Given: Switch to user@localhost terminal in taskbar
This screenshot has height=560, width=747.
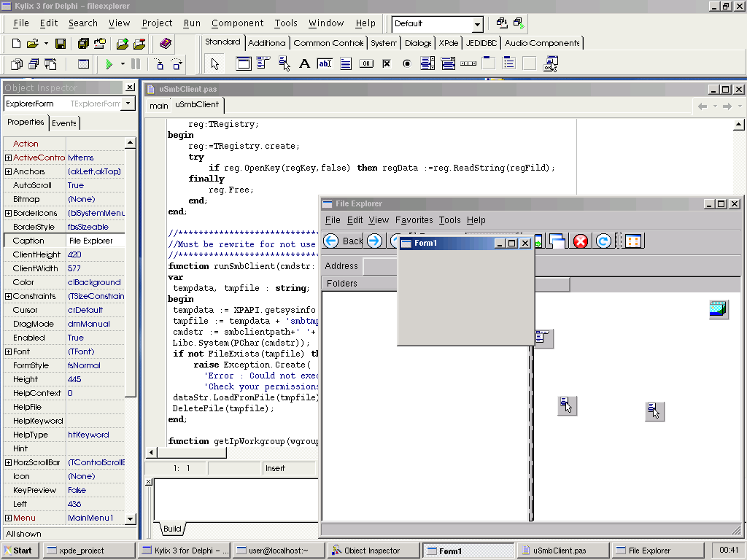Looking at the screenshot, I should coord(279,551).
